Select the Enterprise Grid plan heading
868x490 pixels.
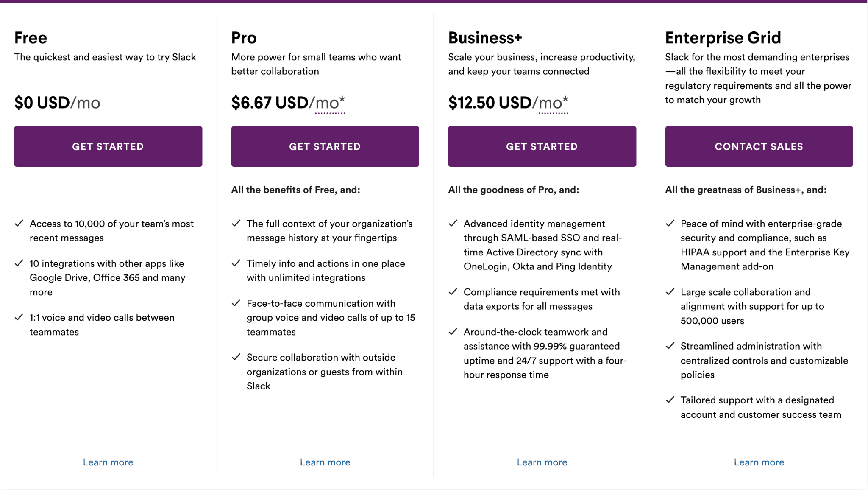click(723, 37)
